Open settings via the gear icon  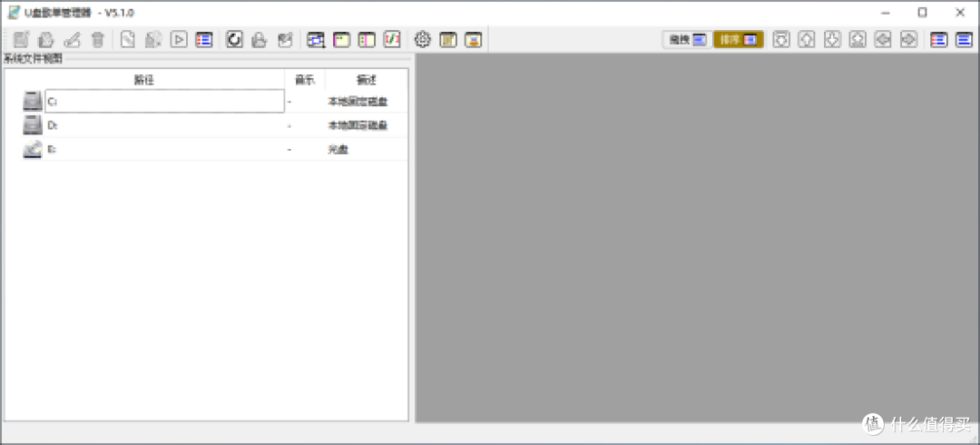click(x=423, y=40)
